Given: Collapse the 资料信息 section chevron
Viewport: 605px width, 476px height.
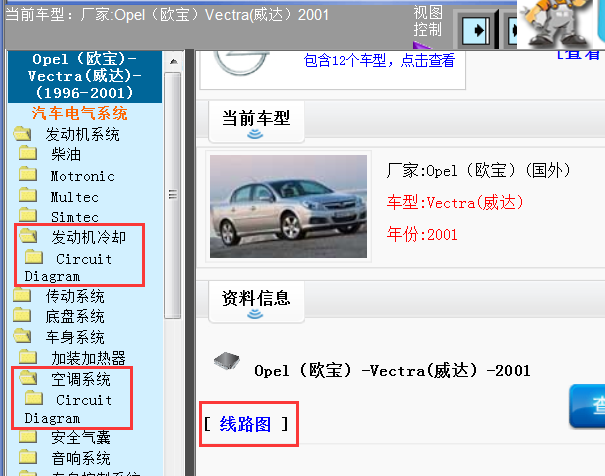Looking at the screenshot, I should coord(255,314).
